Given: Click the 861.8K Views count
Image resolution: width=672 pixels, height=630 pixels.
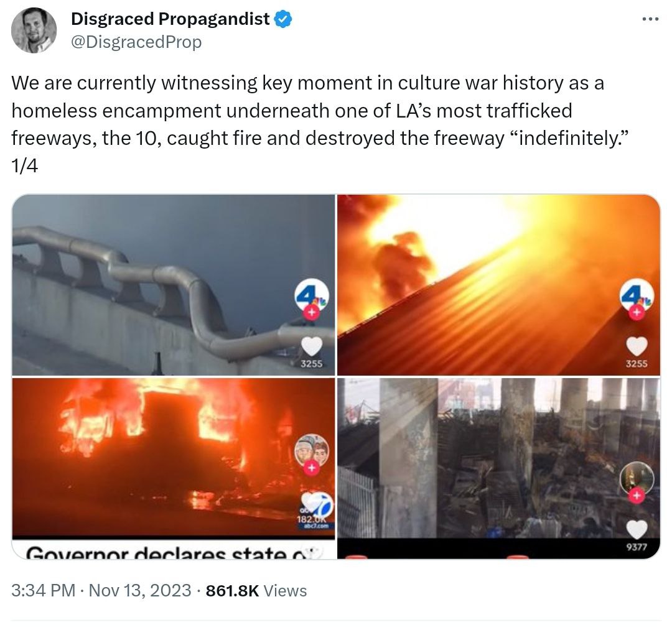Looking at the screenshot, I should [256, 591].
